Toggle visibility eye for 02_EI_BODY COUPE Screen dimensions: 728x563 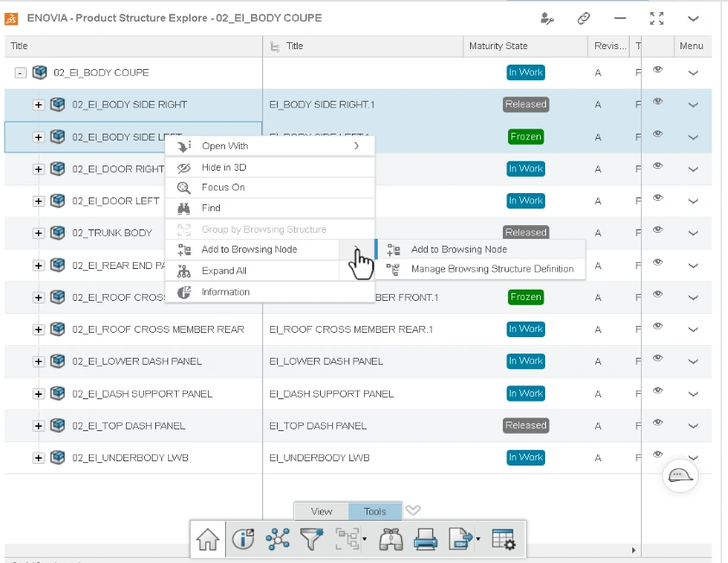click(x=657, y=70)
